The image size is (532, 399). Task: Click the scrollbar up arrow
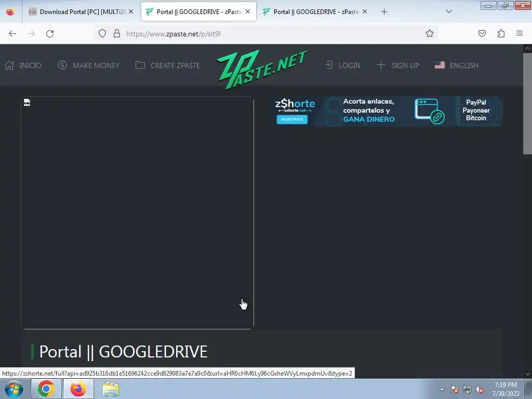pos(527,48)
